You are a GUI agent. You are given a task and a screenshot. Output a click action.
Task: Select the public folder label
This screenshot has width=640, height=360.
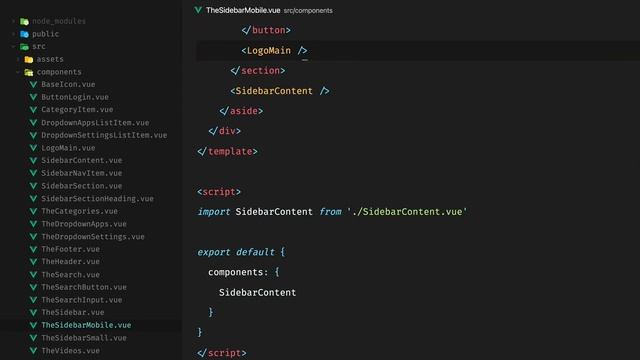coord(46,34)
